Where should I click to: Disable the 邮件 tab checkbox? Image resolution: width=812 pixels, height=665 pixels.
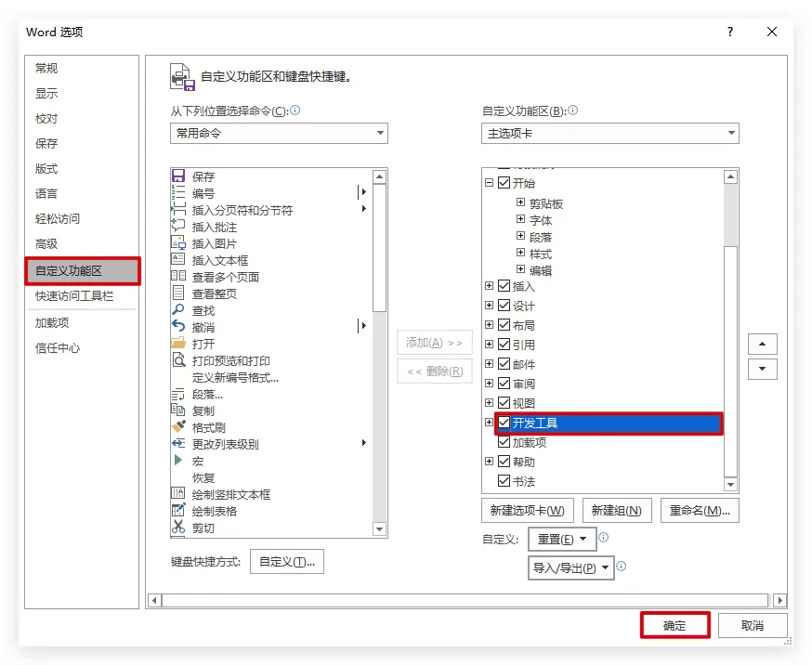point(504,364)
